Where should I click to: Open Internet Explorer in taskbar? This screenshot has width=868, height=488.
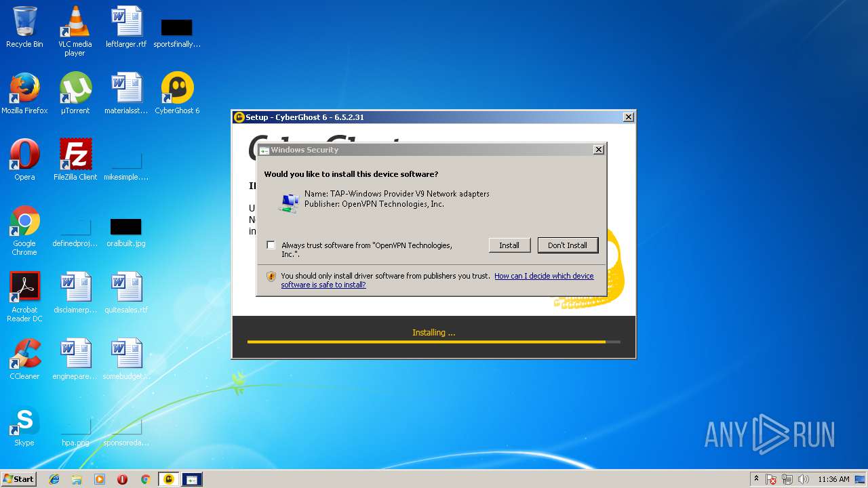54,479
